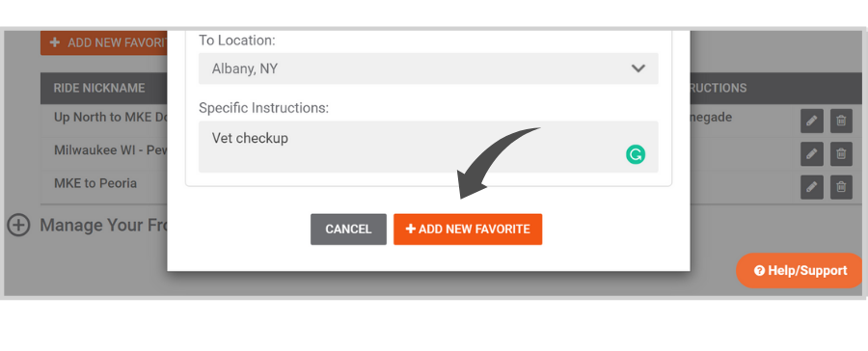Click the To Location chevron arrow
The image size is (868, 351).
[638, 68]
